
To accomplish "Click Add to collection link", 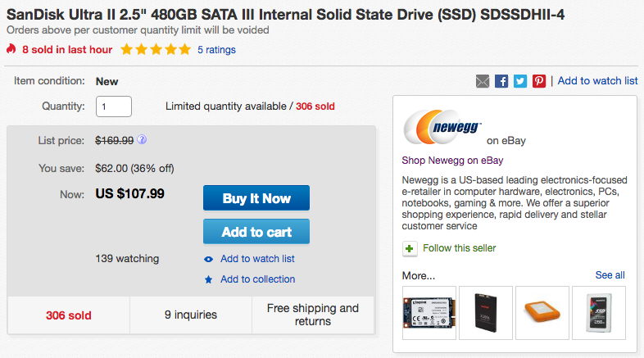I will (x=257, y=279).
